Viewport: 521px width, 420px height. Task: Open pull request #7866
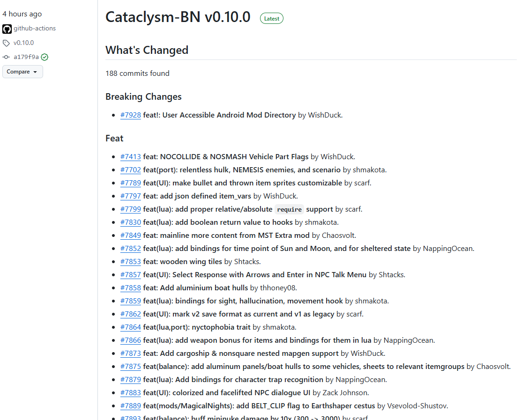(131, 340)
